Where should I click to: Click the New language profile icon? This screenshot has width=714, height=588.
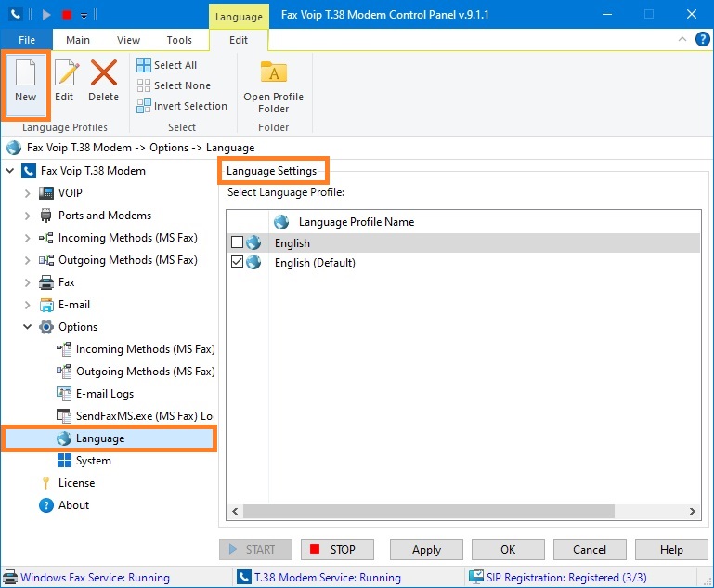click(x=25, y=73)
